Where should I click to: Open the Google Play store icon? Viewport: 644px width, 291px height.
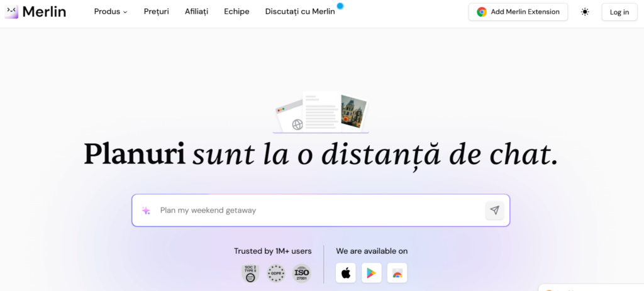pos(371,273)
